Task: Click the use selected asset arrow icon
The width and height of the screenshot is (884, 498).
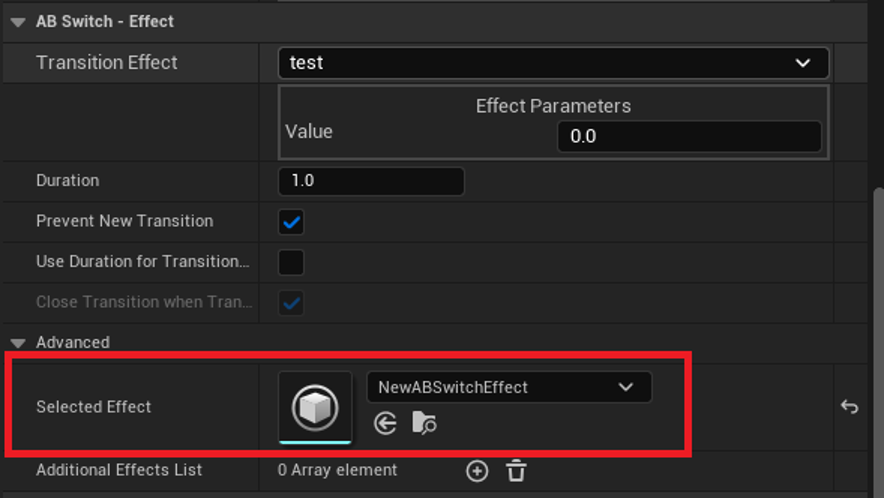Action: (x=385, y=424)
